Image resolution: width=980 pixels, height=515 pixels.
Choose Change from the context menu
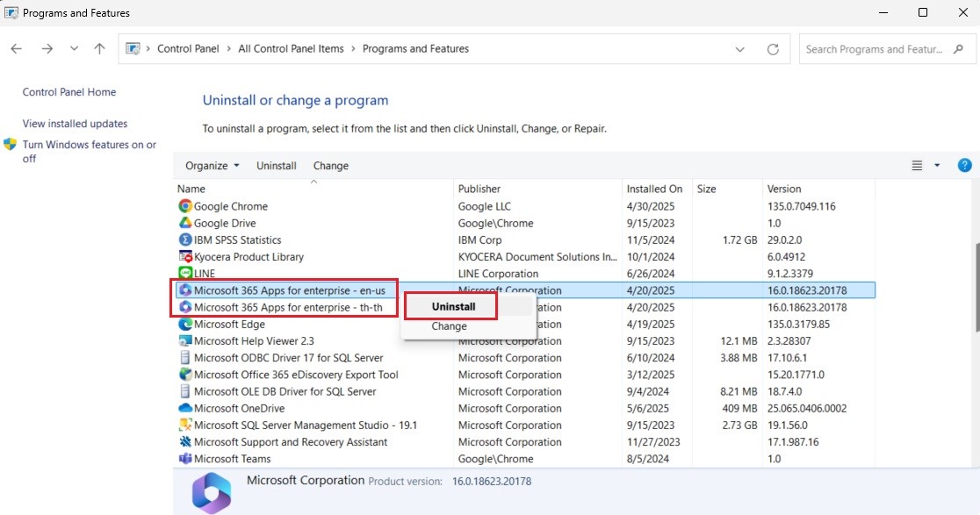click(449, 326)
